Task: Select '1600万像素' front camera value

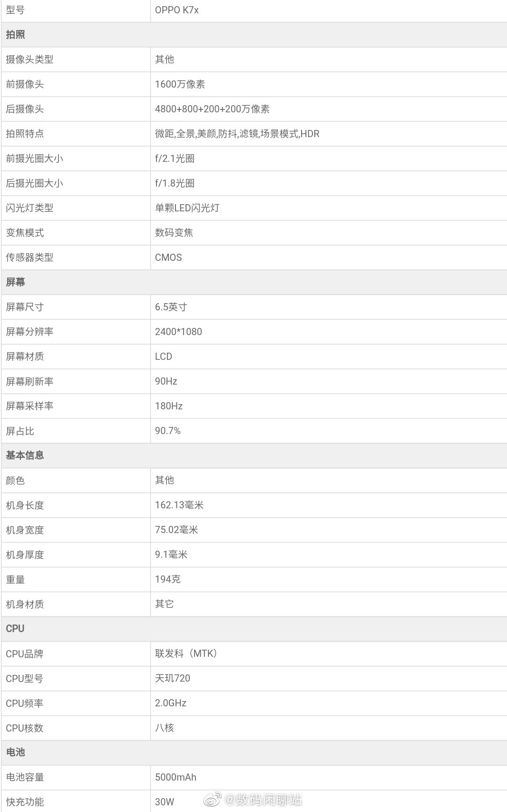Action: click(180, 84)
